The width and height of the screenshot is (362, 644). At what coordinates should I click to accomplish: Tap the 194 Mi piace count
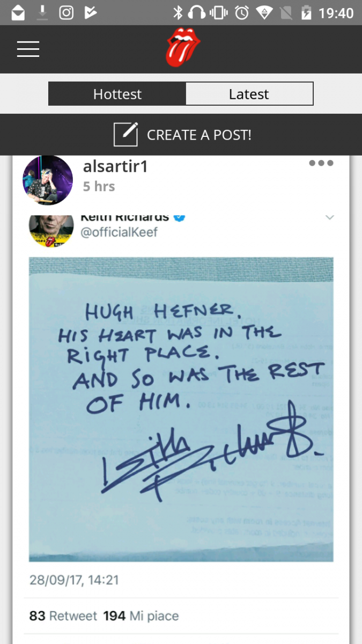pyautogui.click(x=141, y=616)
